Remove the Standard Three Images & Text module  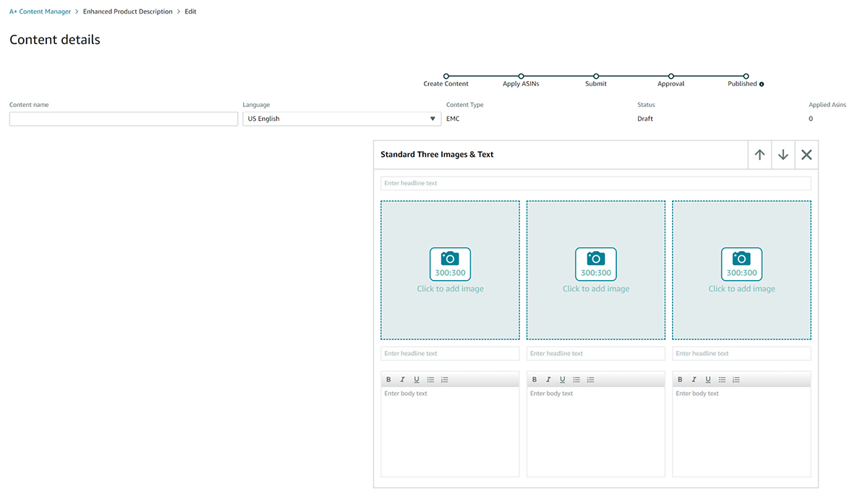pyautogui.click(x=807, y=155)
